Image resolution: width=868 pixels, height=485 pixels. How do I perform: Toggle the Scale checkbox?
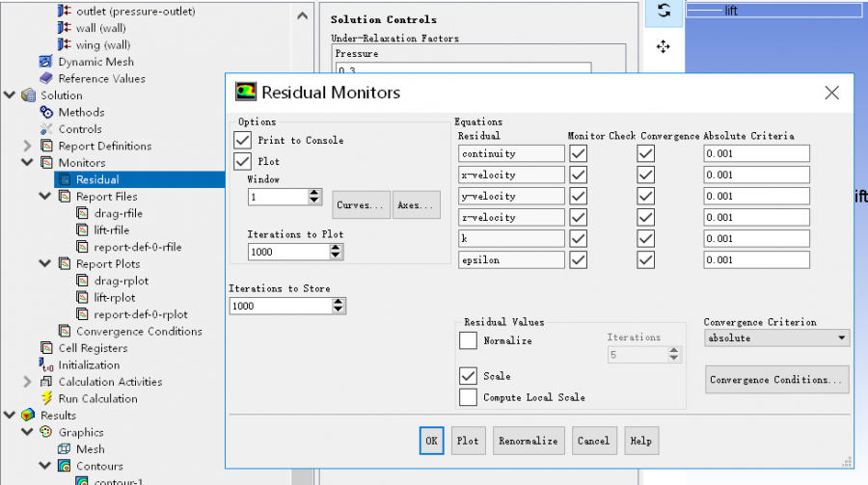click(x=469, y=376)
